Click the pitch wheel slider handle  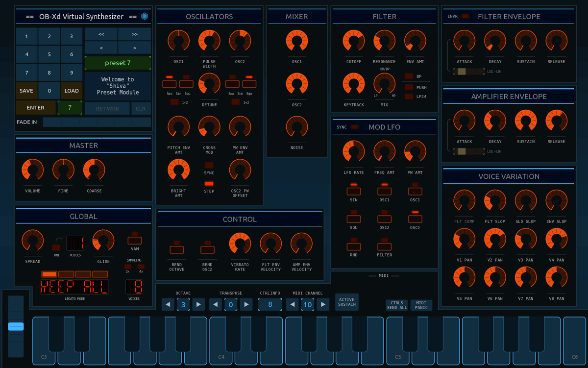[x=16, y=326]
